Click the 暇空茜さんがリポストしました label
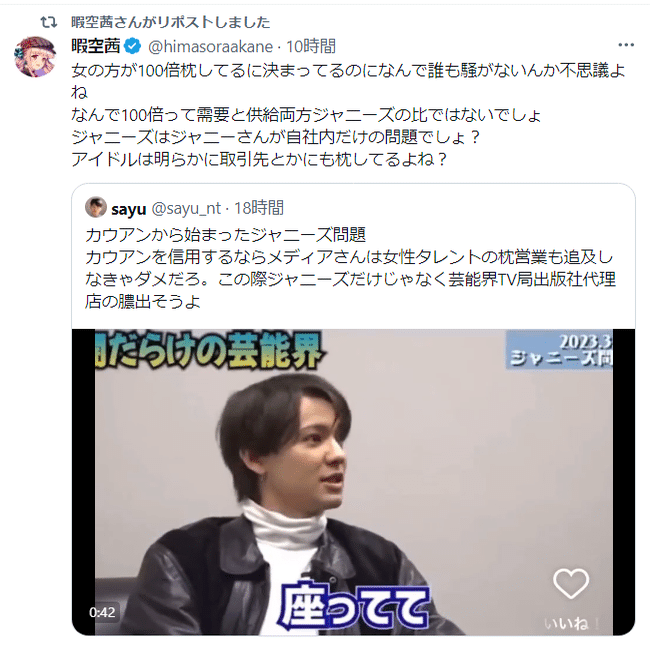Image resolution: width=650 pixels, height=650 pixels. point(170,22)
